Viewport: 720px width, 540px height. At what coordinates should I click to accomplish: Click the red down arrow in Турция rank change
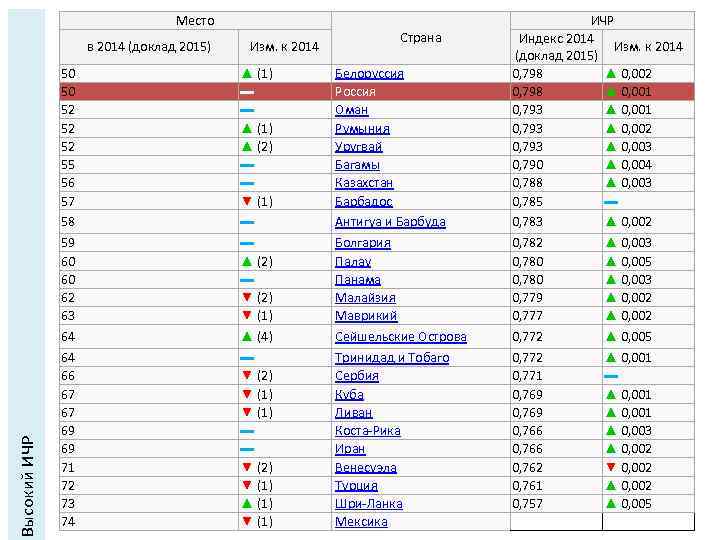click(247, 485)
